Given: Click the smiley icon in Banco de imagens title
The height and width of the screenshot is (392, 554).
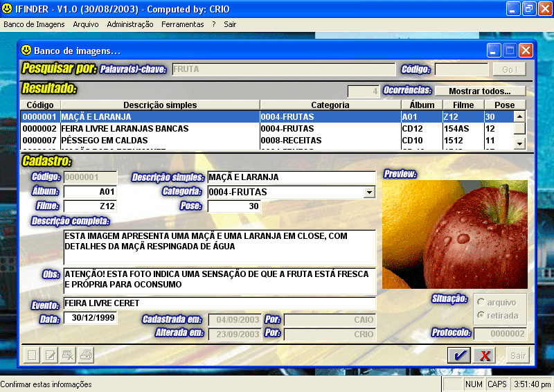Looking at the screenshot, I should 26,51.
